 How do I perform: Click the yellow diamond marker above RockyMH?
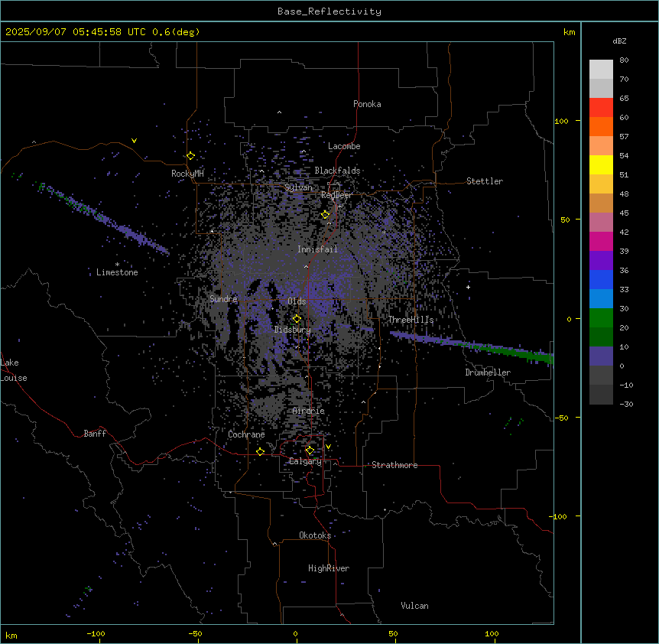pyautogui.click(x=190, y=156)
